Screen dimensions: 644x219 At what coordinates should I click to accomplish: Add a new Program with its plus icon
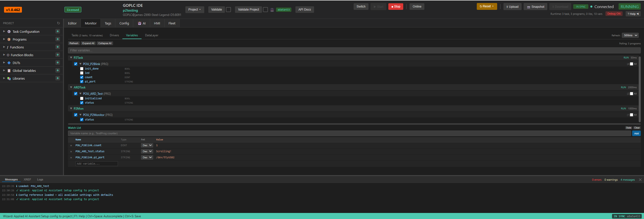[x=58, y=39]
